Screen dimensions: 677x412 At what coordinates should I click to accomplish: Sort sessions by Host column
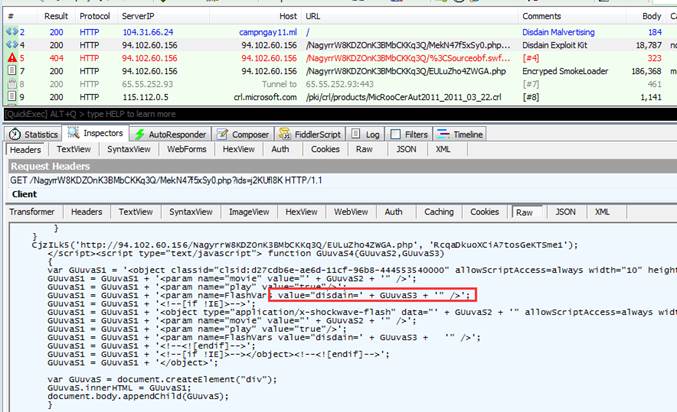click(x=288, y=16)
